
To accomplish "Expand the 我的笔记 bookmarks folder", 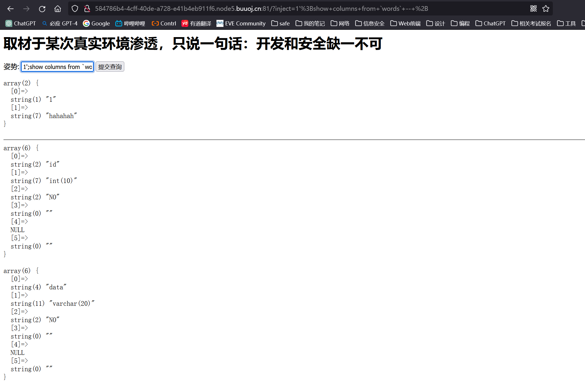I will (310, 23).
